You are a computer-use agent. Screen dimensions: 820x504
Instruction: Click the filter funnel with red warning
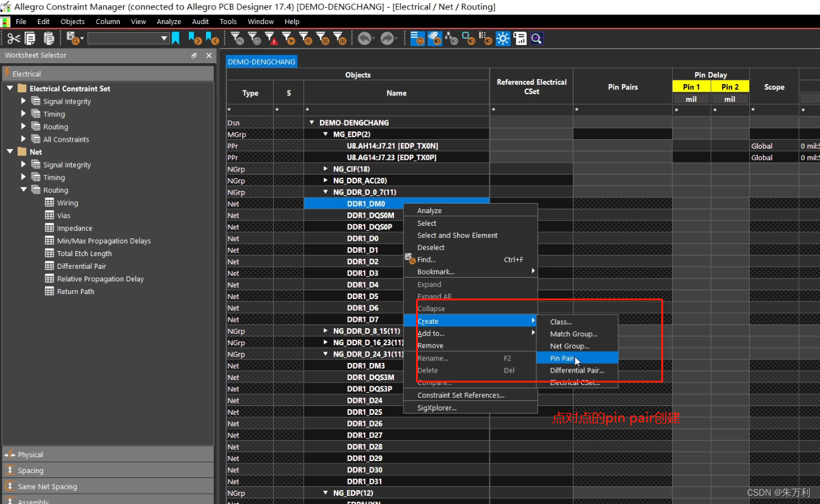tap(271, 39)
